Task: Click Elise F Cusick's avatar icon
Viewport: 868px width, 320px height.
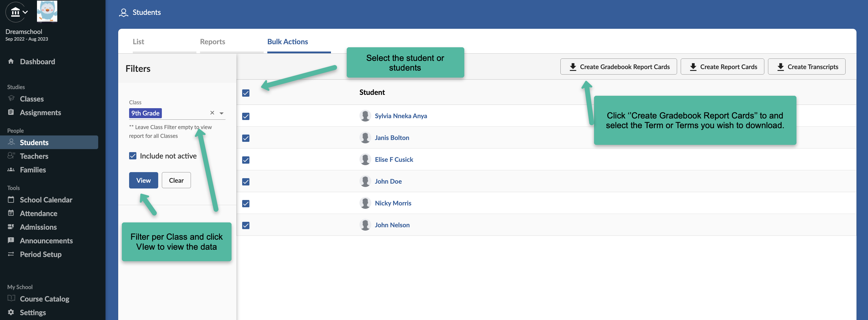Action: 365,159
